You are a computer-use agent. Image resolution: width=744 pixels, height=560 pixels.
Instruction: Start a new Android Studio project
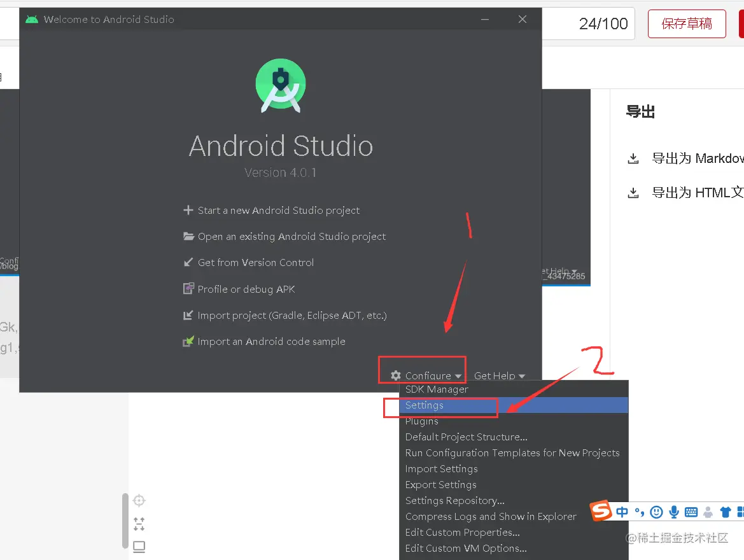click(279, 210)
